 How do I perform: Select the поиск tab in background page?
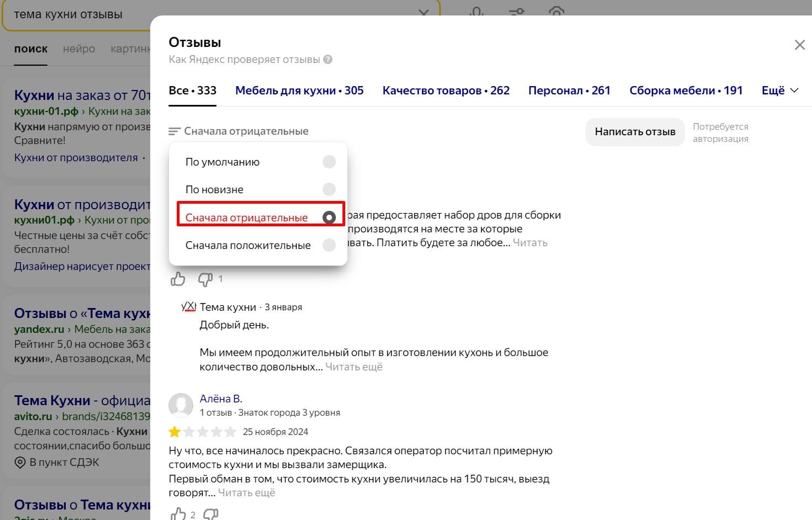click(31, 49)
